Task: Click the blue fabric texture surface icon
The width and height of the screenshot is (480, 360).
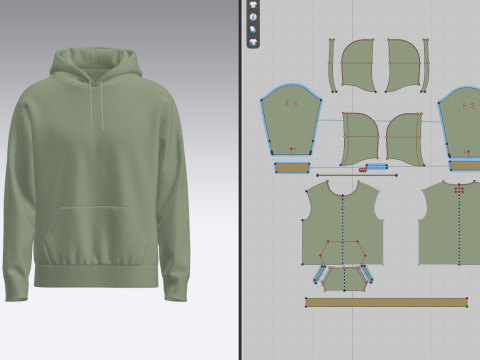Action: (253, 29)
